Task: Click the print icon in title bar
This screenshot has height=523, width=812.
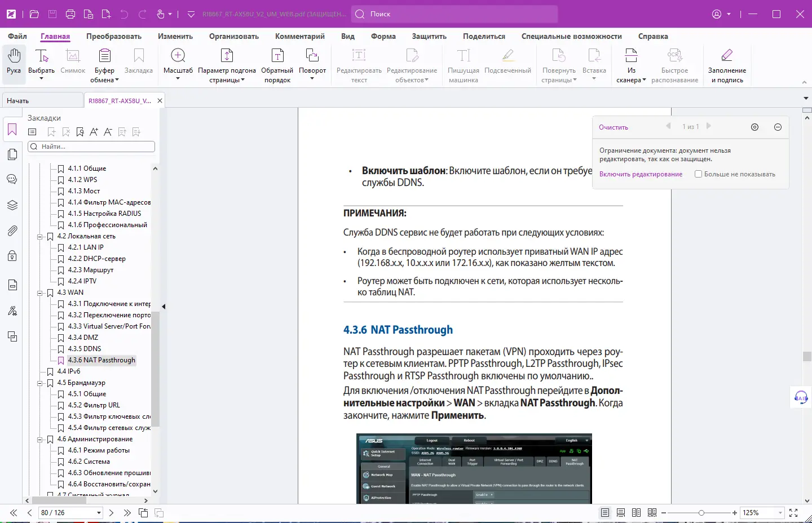Action: pos(70,14)
